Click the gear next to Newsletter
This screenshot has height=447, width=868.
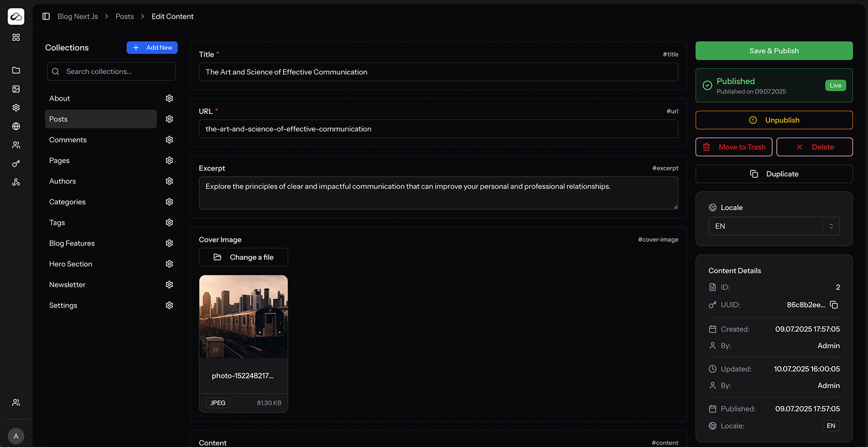pos(169,285)
